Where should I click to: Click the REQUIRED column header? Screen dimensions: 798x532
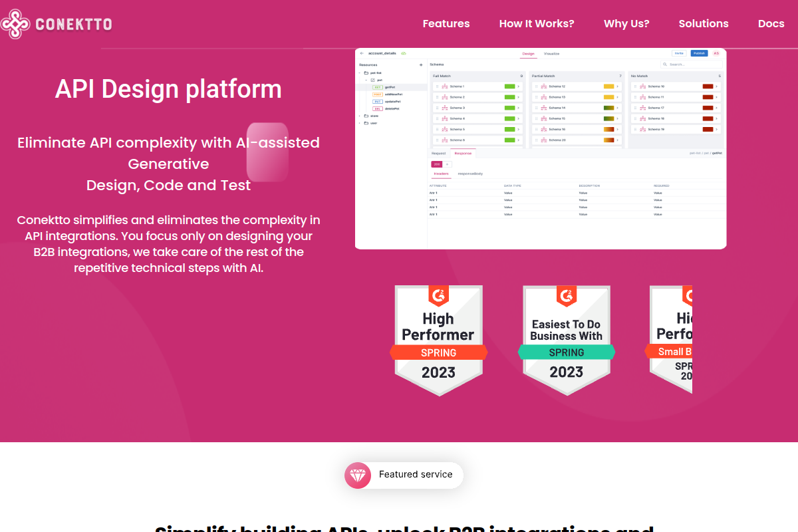coord(662,186)
